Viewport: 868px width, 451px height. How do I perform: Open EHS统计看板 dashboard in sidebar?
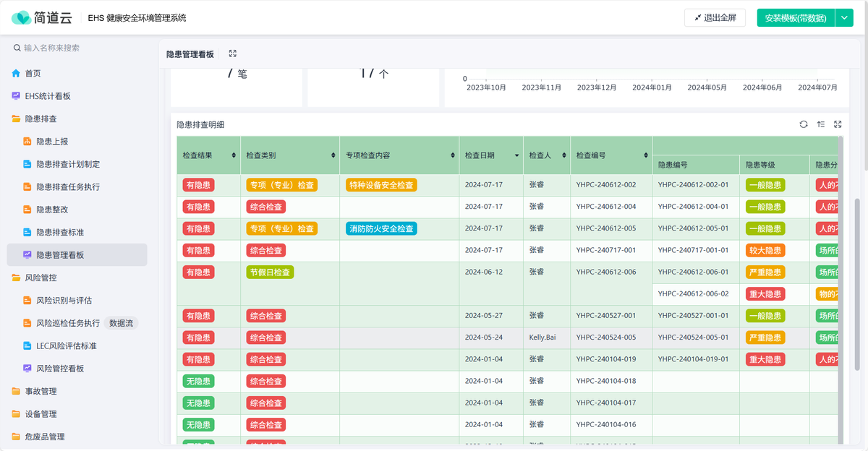pos(48,96)
